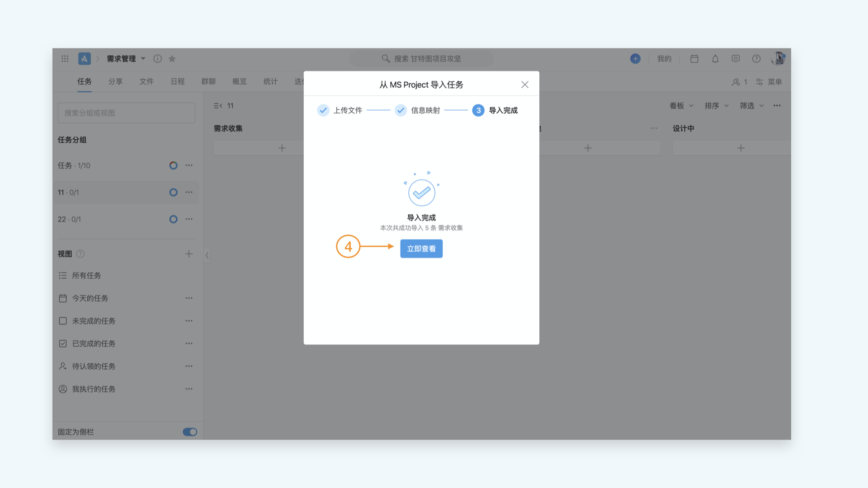Image resolution: width=868 pixels, height=488 pixels.
Task: Open the calendar icon in top bar
Action: 694,59
